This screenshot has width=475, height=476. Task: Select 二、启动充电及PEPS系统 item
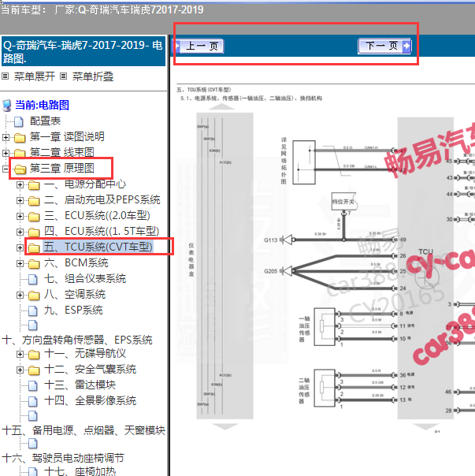(x=102, y=199)
